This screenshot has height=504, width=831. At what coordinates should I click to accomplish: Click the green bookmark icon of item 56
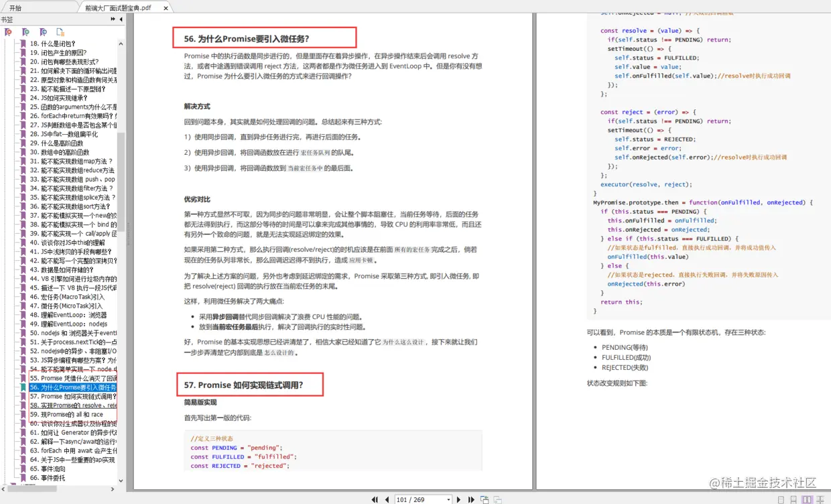(x=23, y=387)
